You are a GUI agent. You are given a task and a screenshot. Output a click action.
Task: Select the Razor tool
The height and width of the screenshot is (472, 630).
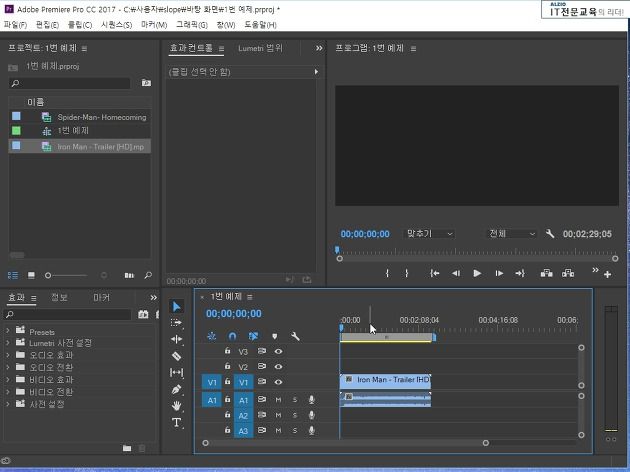pos(176,356)
